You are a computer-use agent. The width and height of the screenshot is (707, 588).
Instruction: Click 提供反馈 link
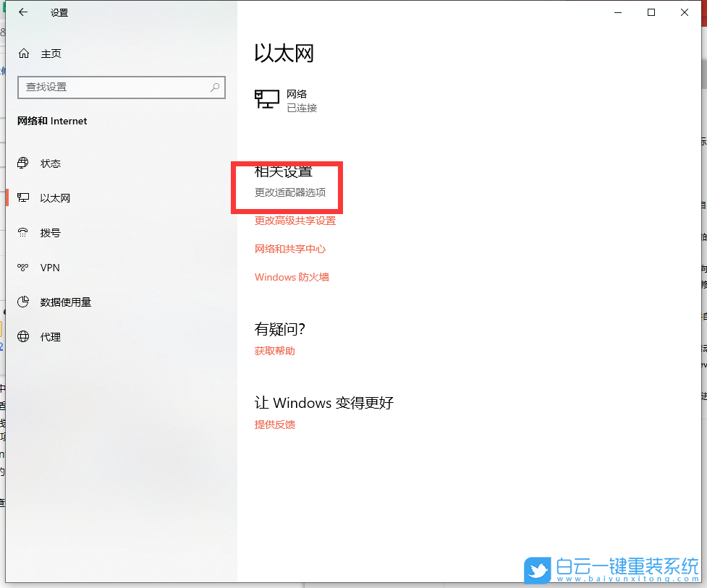274,425
